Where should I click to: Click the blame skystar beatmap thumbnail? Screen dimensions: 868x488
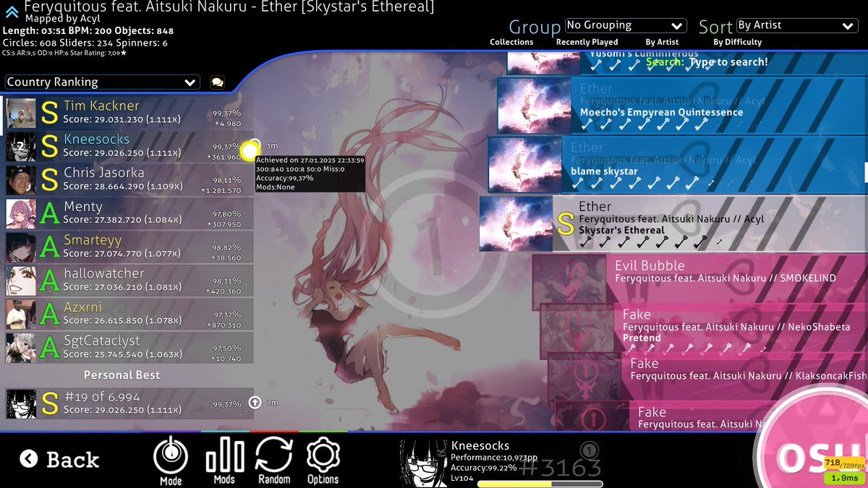point(524,165)
